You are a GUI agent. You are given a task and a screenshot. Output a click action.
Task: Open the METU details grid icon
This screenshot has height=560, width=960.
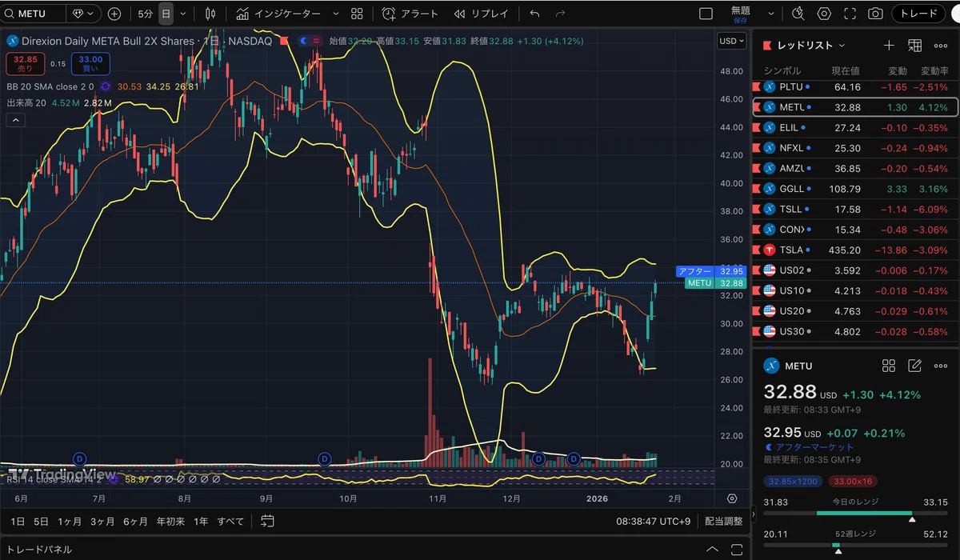point(888,366)
